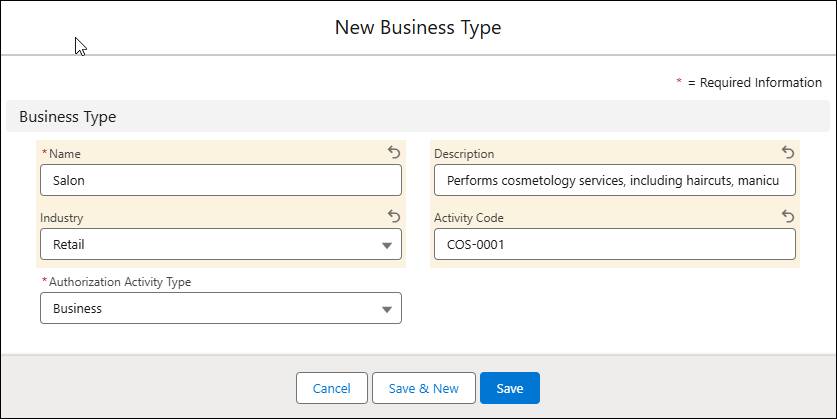Click the New Business Type title
This screenshot has height=419, width=837.
click(418, 28)
